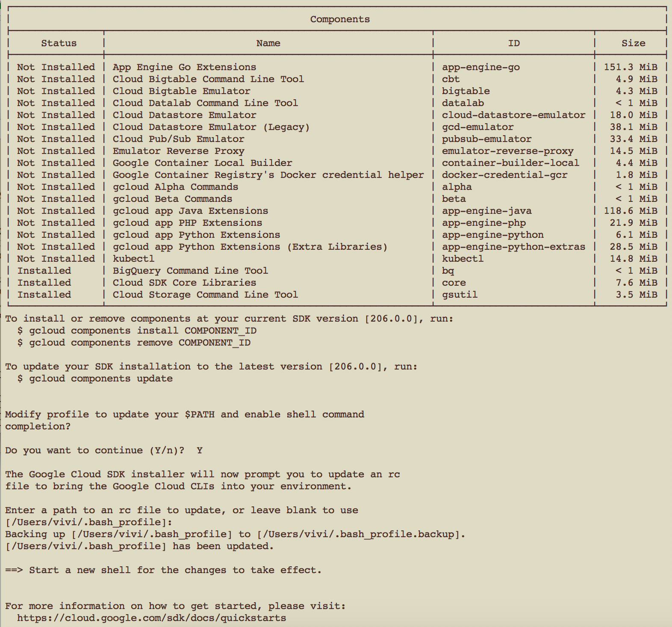This screenshot has width=672, height=627.
Task: Click 'gcloud app PHP Extensions' name
Action: point(187,223)
